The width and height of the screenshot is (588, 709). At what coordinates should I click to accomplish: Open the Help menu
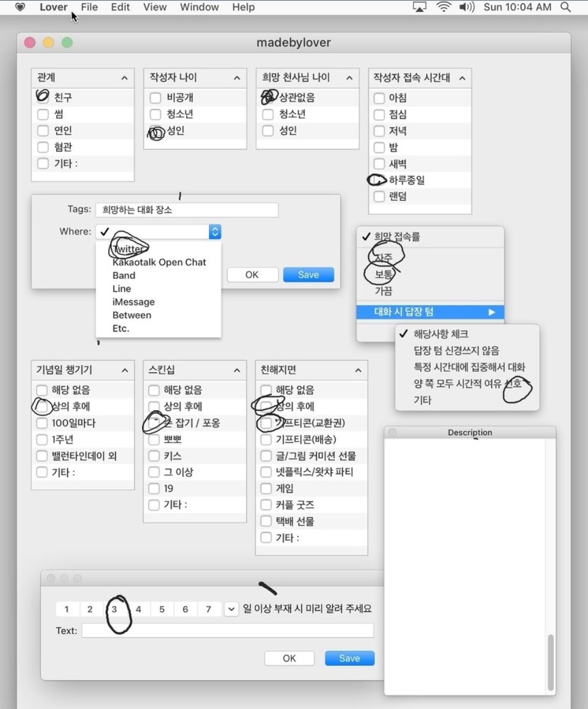click(x=243, y=8)
